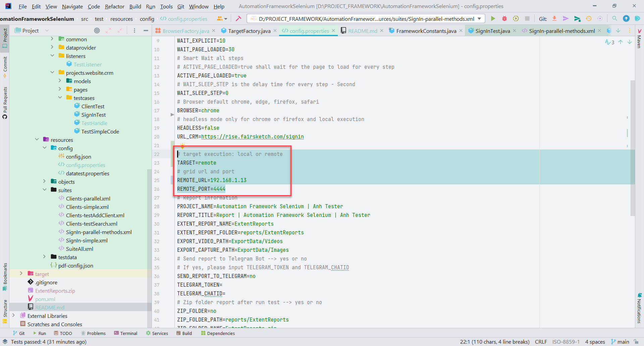Viewport: 644px width, 346px height.
Task: Expand the target folder
Action: tap(21, 274)
